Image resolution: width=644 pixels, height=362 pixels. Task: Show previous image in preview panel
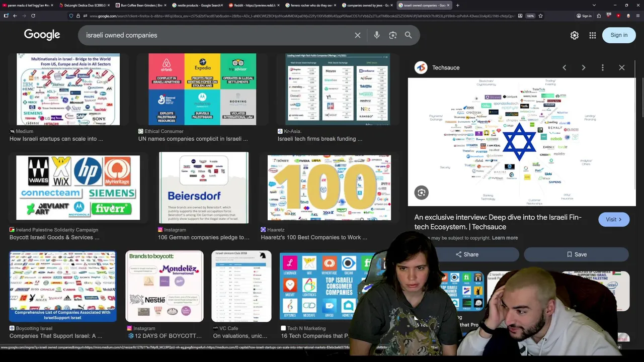tap(565, 67)
